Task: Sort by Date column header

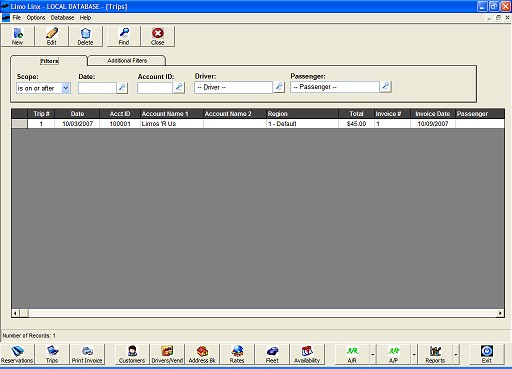Action: pyautogui.click(x=77, y=114)
